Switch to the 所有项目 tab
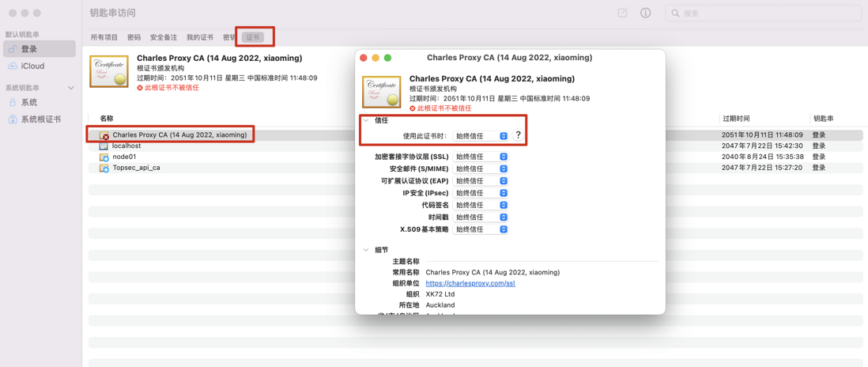This screenshot has height=367, width=868. [x=104, y=37]
